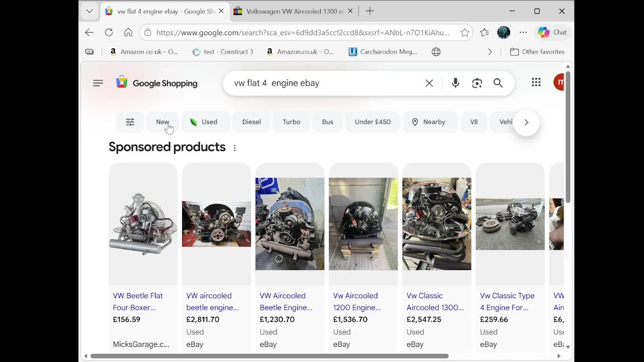Open VW aircooled beetle engine listing link
Screen dimensions: 644x362
pos(212,302)
